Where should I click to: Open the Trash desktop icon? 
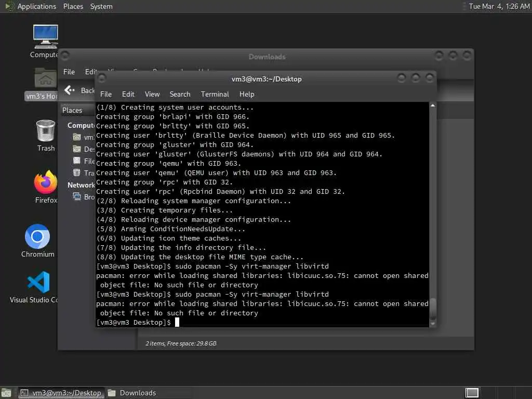pos(46,130)
